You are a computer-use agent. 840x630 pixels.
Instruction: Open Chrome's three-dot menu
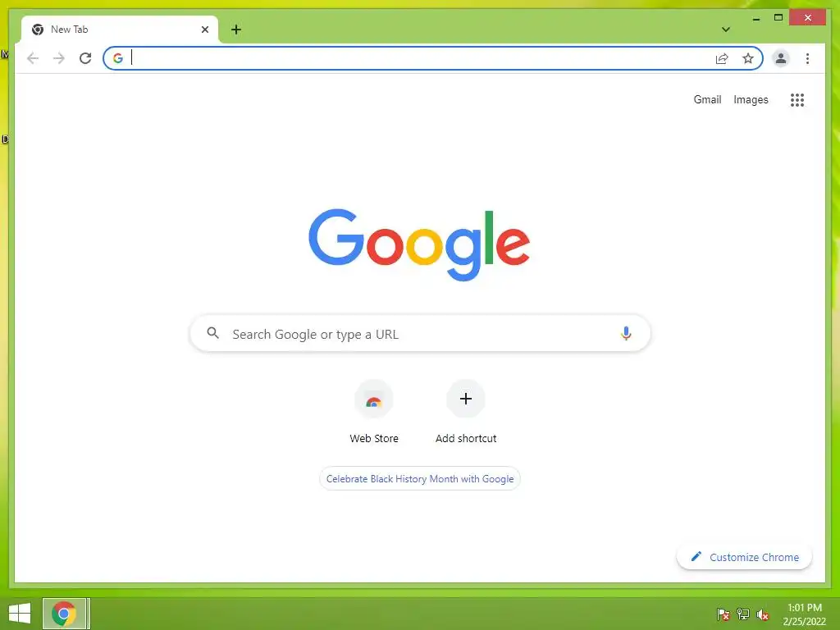coord(807,58)
